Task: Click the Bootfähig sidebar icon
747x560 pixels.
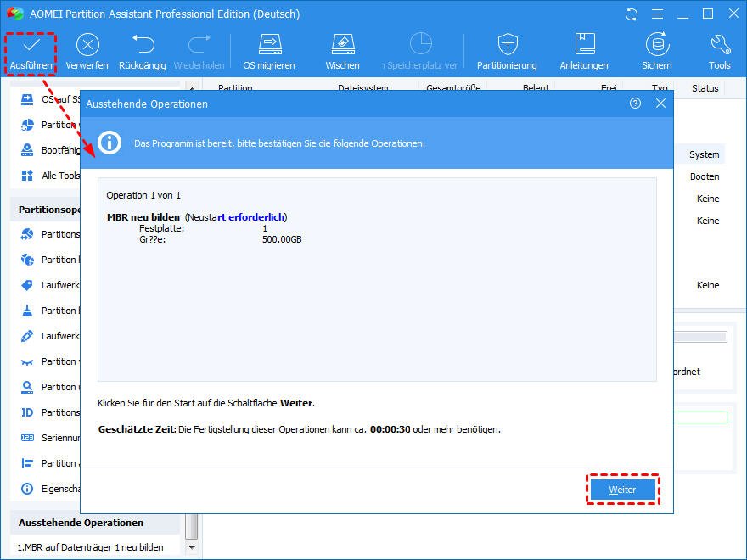Action: click(x=27, y=150)
